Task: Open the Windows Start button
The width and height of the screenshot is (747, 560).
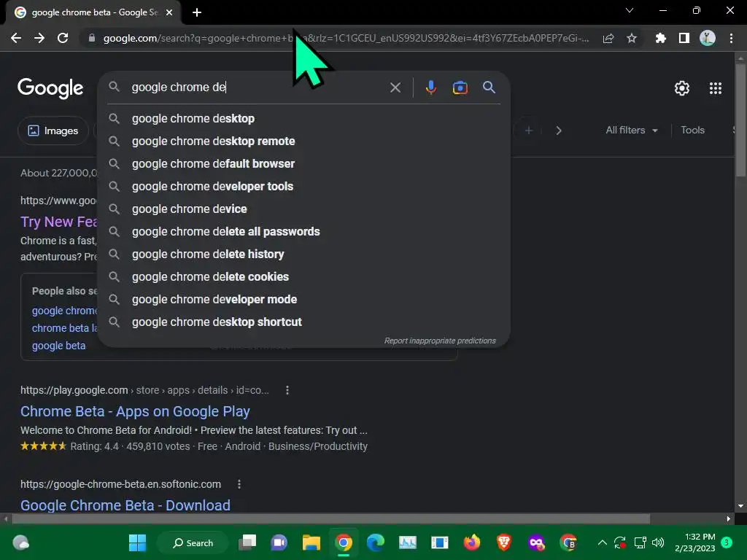Action: [x=138, y=542]
